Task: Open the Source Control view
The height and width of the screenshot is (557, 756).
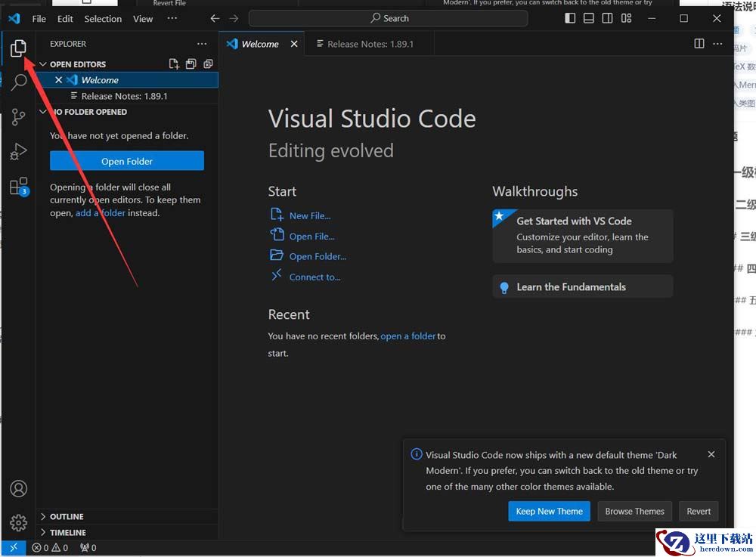Action: (18, 116)
